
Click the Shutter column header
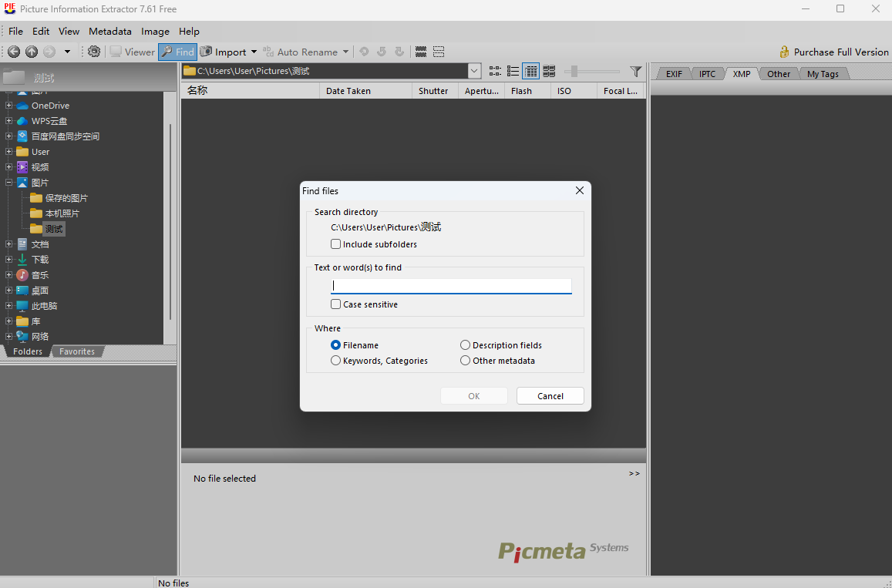[x=435, y=91]
